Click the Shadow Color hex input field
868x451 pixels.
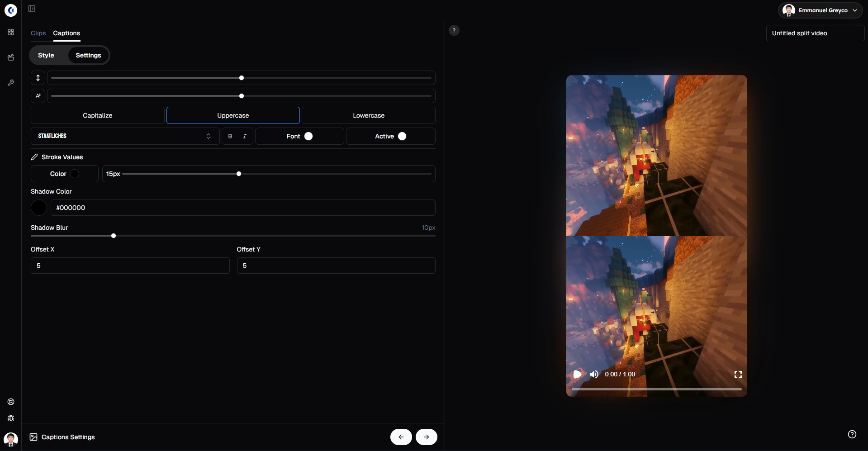[x=243, y=208]
